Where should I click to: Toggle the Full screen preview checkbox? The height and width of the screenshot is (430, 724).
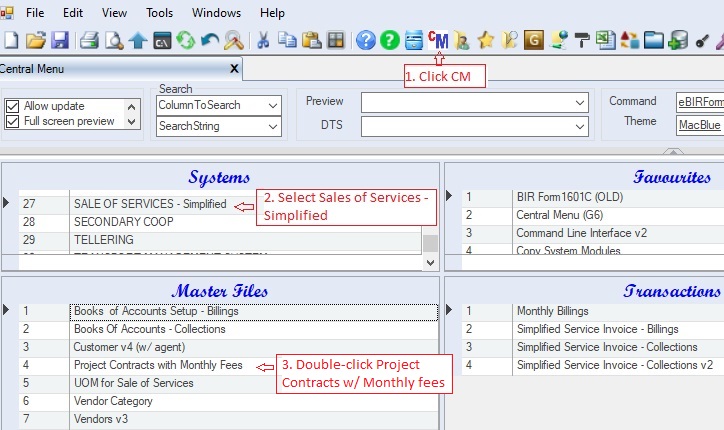click(13, 121)
